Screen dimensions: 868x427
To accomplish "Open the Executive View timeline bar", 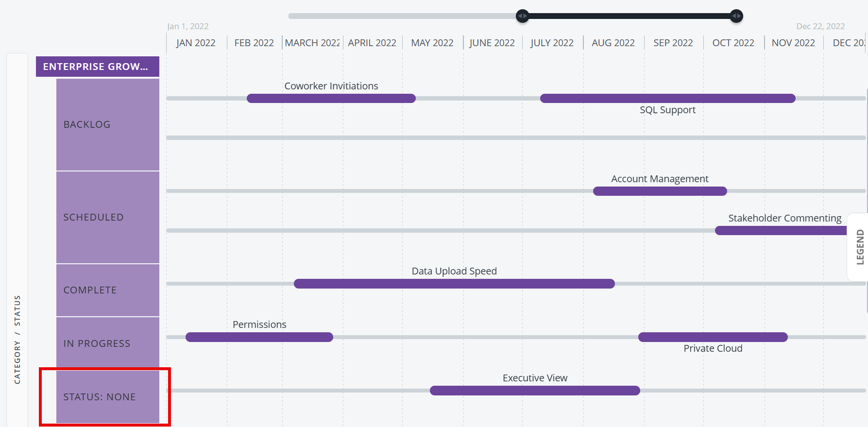I will [535, 391].
